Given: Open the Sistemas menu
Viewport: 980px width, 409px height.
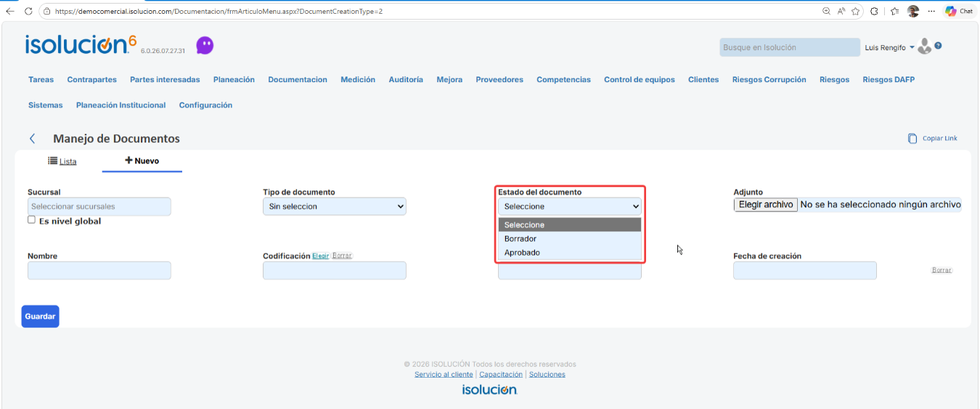Looking at the screenshot, I should point(45,105).
